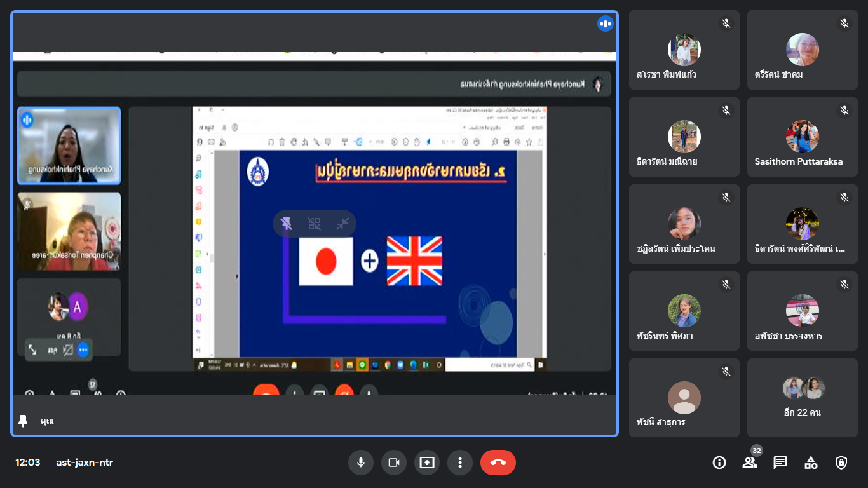This screenshot has width=868, height=488.
Task: Click the name พัชรินทร์ พิศภา
Action: click(665, 335)
